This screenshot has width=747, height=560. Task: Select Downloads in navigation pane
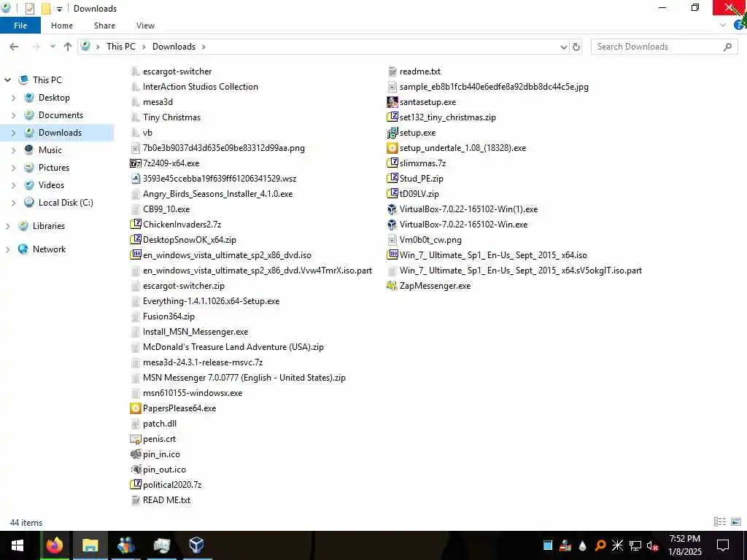pyautogui.click(x=60, y=133)
